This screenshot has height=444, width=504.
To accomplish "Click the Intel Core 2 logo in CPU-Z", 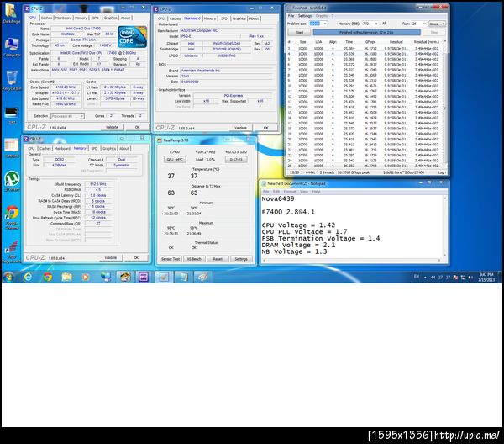I will [132, 37].
